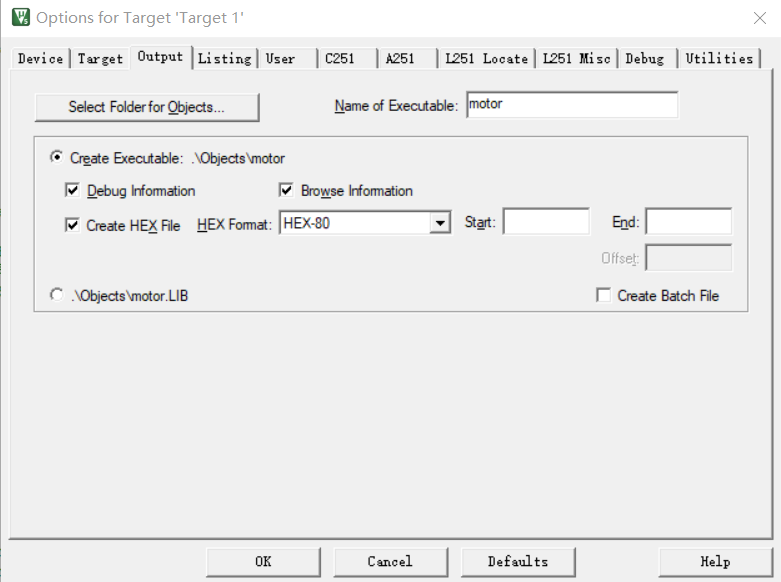
Task: Open the L251 Misc tab
Action: click(576, 58)
